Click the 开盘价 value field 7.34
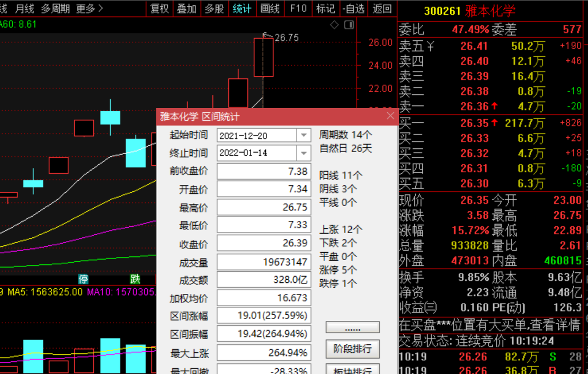 click(x=264, y=189)
